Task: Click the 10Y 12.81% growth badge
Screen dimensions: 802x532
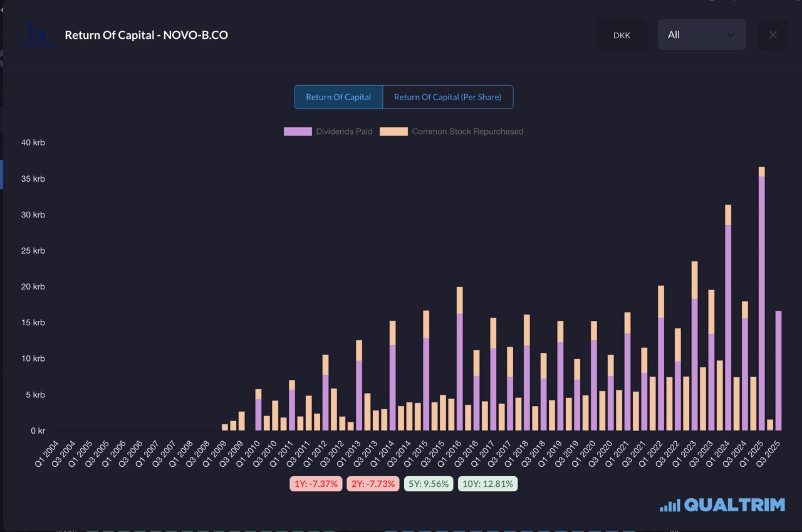Action: (x=488, y=484)
